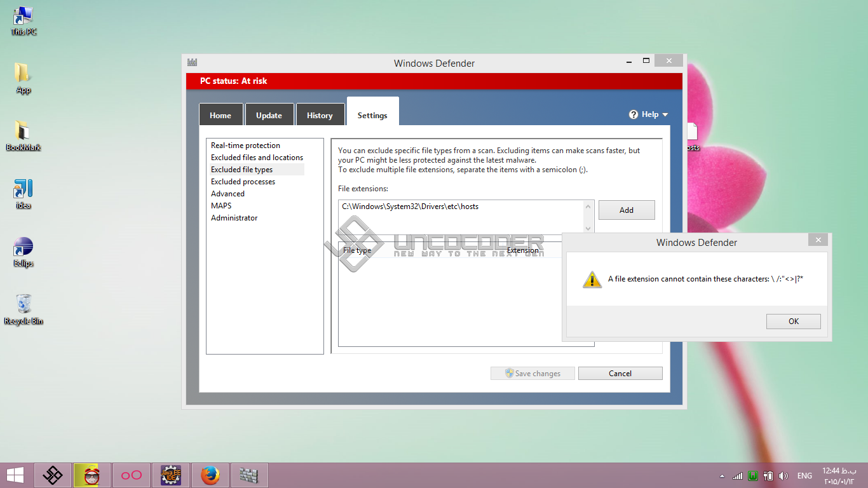Launch Java EE IDE from taskbar

[x=171, y=475]
